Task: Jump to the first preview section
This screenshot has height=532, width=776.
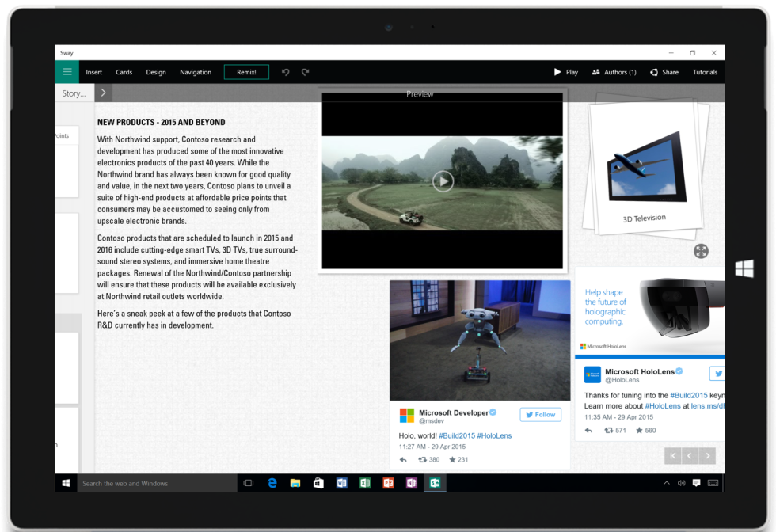Action: pos(672,455)
